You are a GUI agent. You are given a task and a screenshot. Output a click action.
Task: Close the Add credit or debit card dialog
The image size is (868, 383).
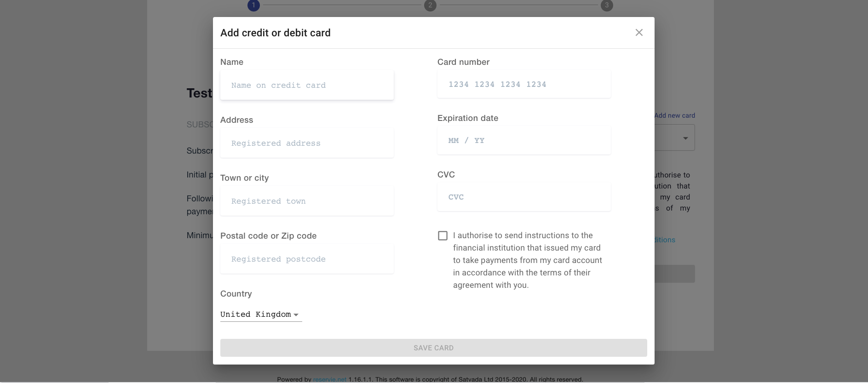pyautogui.click(x=639, y=32)
